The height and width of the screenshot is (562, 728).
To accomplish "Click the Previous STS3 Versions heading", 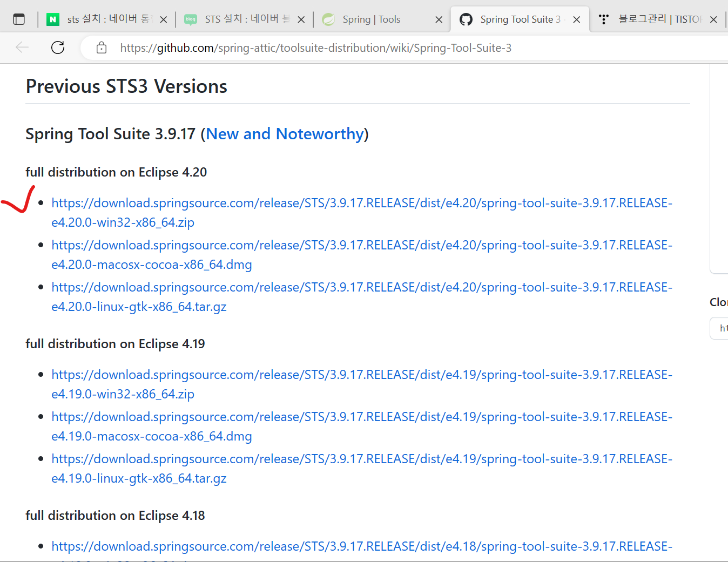I will point(126,86).
